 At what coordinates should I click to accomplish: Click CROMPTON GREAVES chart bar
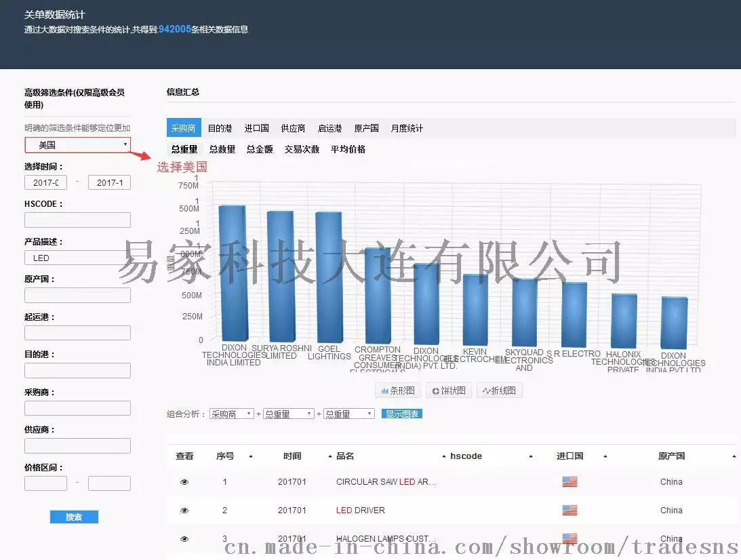click(378, 296)
